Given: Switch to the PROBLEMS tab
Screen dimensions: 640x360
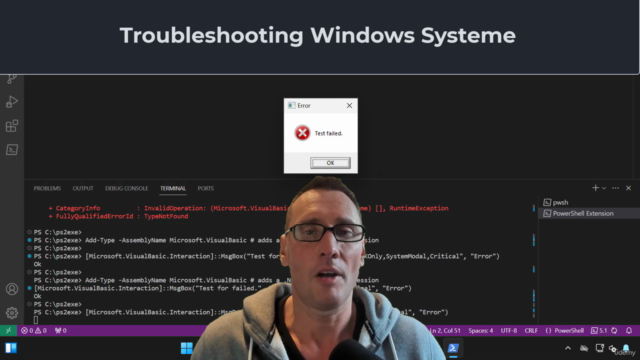Looking at the screenshot, I should point(47,188).
